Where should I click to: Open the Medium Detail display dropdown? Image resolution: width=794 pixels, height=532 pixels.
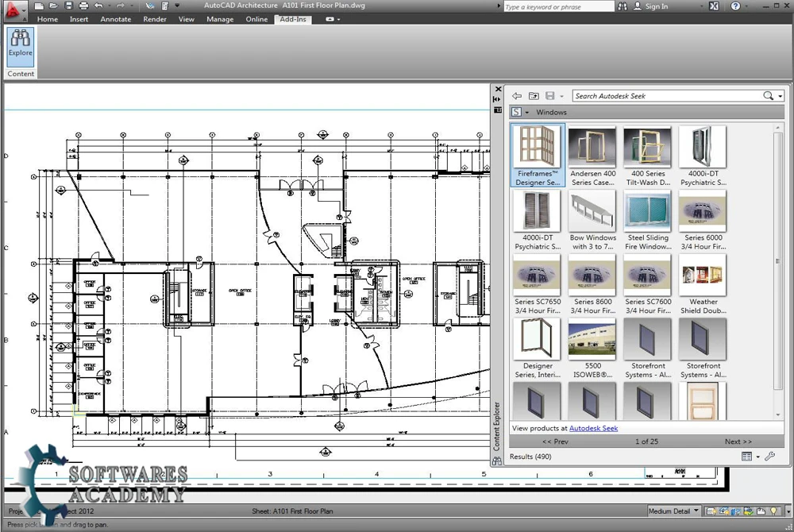click(673, 511)
